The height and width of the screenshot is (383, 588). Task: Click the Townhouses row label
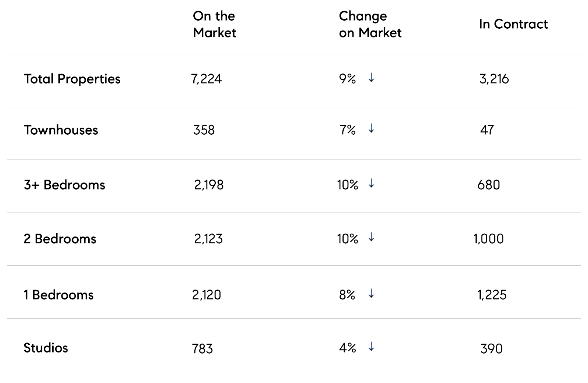(61, 130)
